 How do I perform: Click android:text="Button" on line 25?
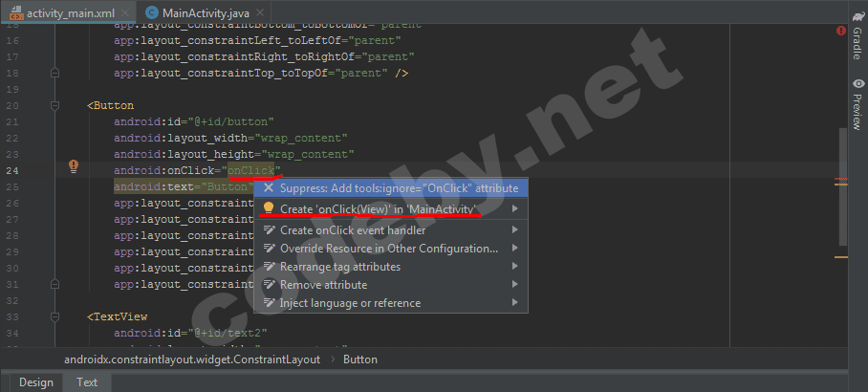pos(184,186)
